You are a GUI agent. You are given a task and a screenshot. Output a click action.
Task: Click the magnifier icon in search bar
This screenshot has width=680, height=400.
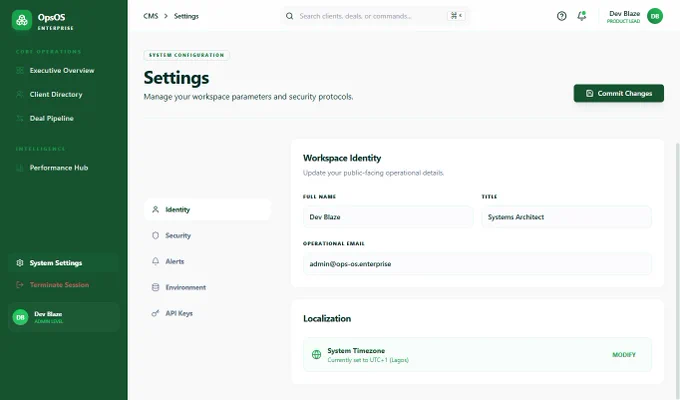coord(289,16)
